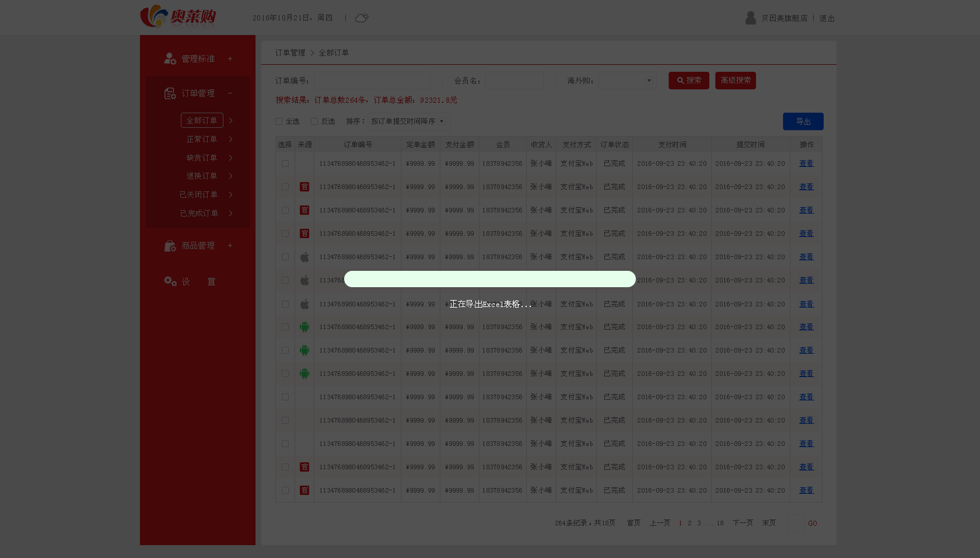Expand 管理标准 with its plus sign
This screenshot has width=980, height=558.
[x=230, y=58]
